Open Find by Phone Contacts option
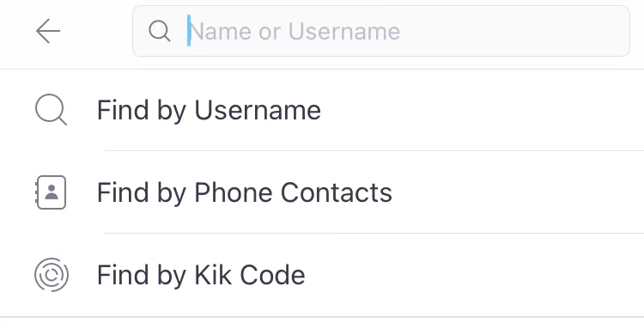 point(322,192)
